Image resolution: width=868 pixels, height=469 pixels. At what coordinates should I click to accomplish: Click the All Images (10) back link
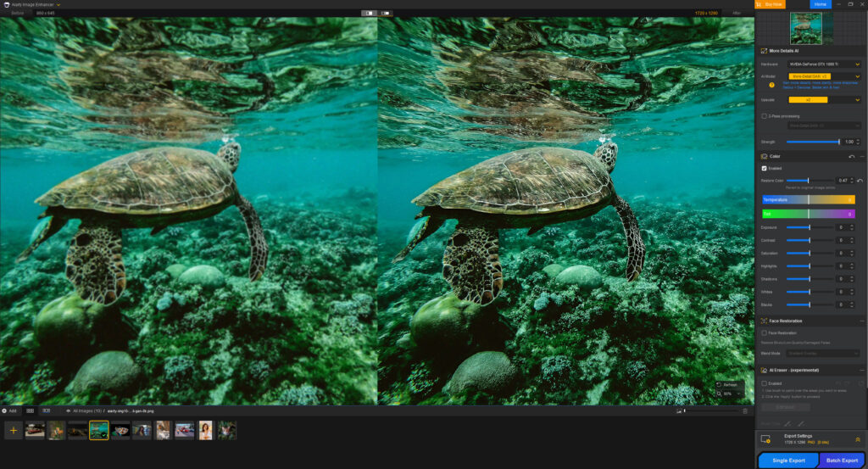[x=84, y=410]
